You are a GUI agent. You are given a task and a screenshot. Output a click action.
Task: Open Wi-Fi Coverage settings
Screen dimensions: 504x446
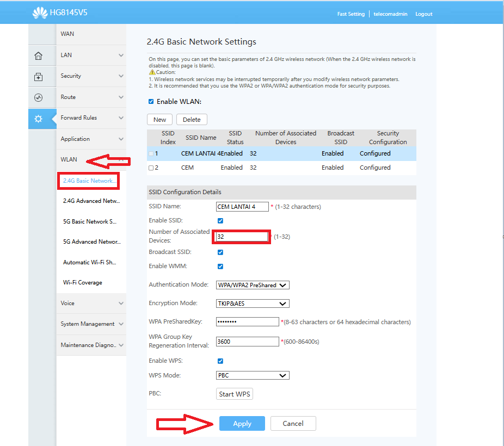click(82, 282)
